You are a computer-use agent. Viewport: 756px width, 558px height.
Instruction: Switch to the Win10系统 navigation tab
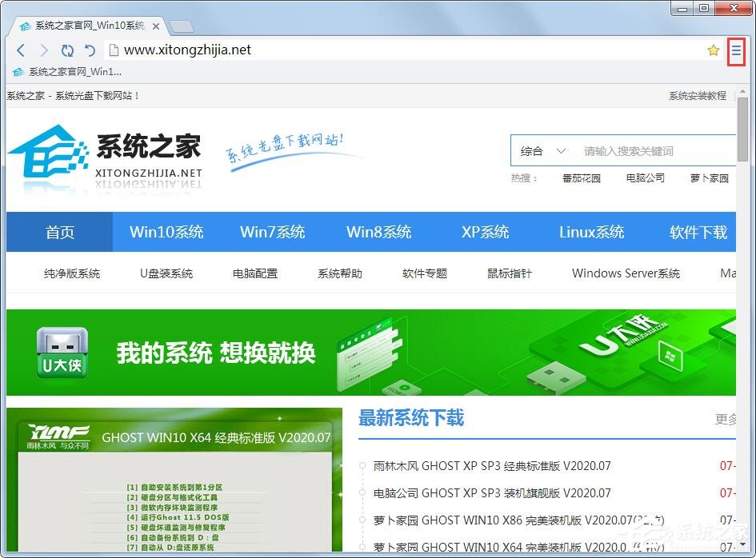166,232
